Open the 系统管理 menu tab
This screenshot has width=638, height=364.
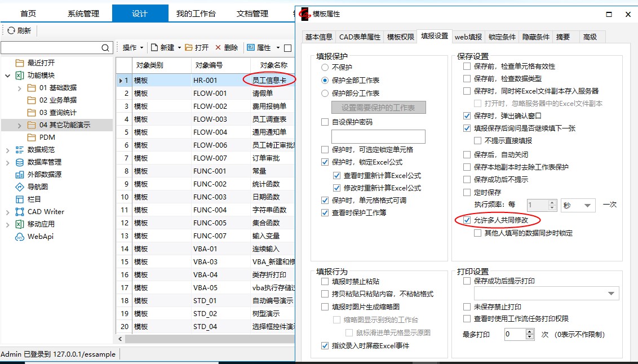[x=83, y=14]
